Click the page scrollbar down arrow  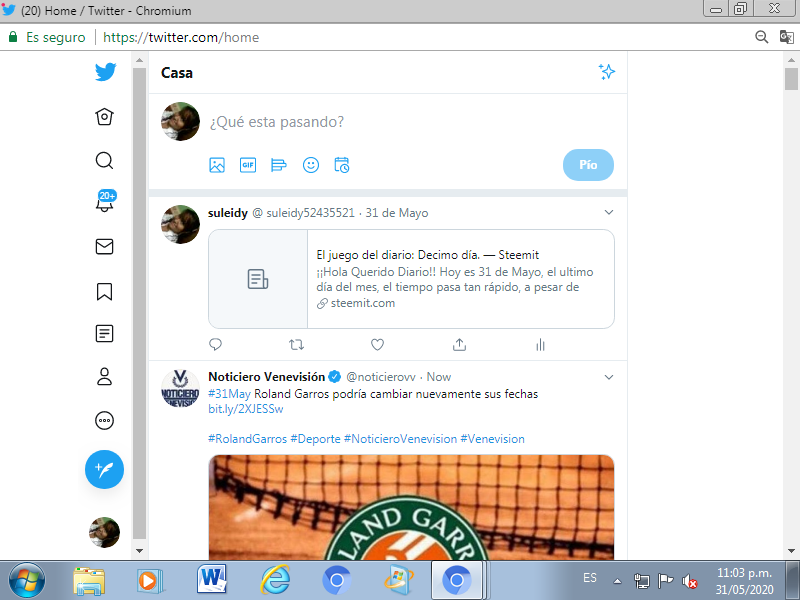(791, 551)
